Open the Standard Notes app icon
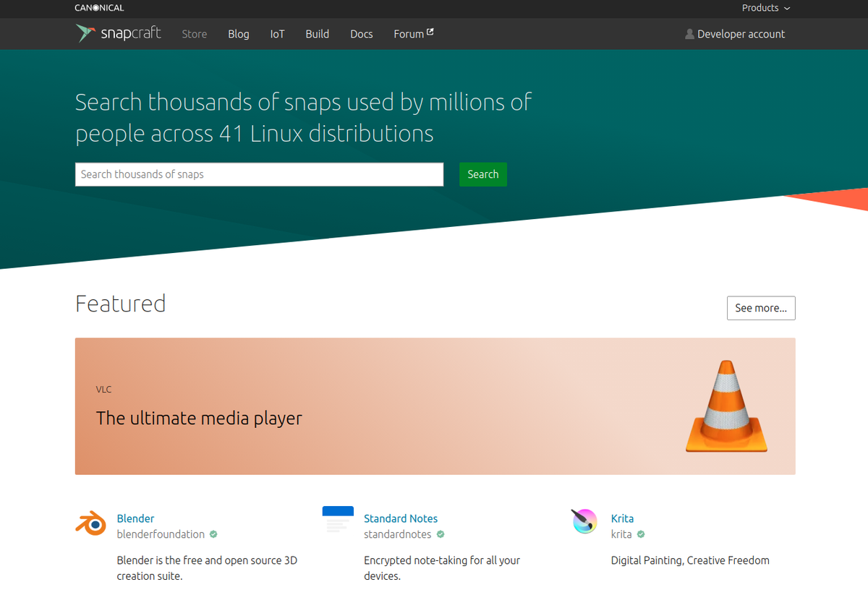 pos(338,520)
